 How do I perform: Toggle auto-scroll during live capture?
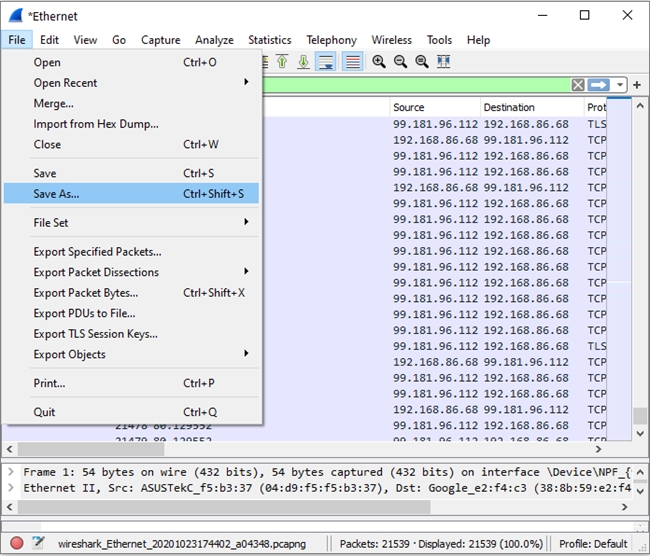click(326, 62)
